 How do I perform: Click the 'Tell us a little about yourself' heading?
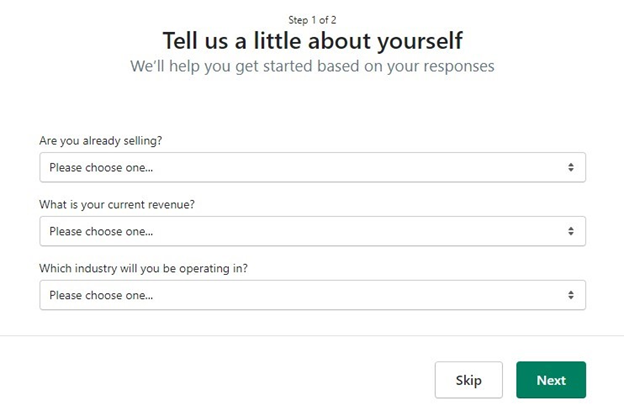pos(312,41)
